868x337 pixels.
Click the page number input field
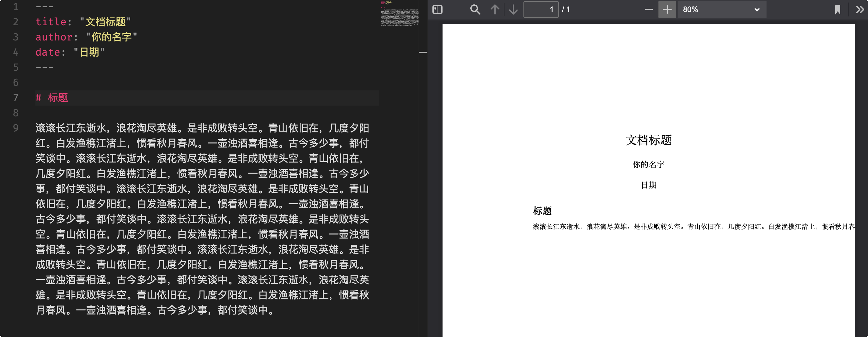pyautogui.click(x=541, y=9)
